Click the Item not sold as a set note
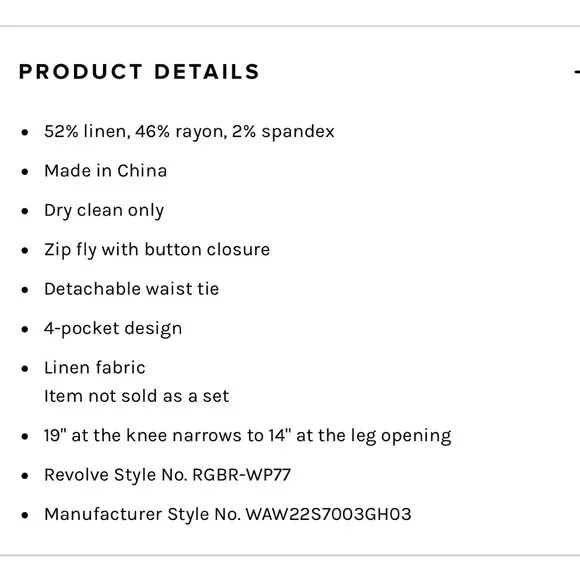580x580 pixels. tap(136, 396)
